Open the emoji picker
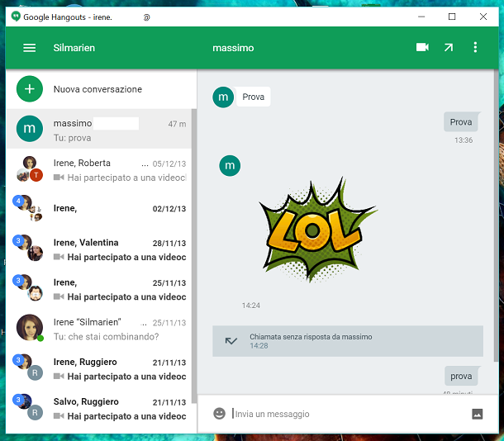504x441 pixels. [219, 413]
